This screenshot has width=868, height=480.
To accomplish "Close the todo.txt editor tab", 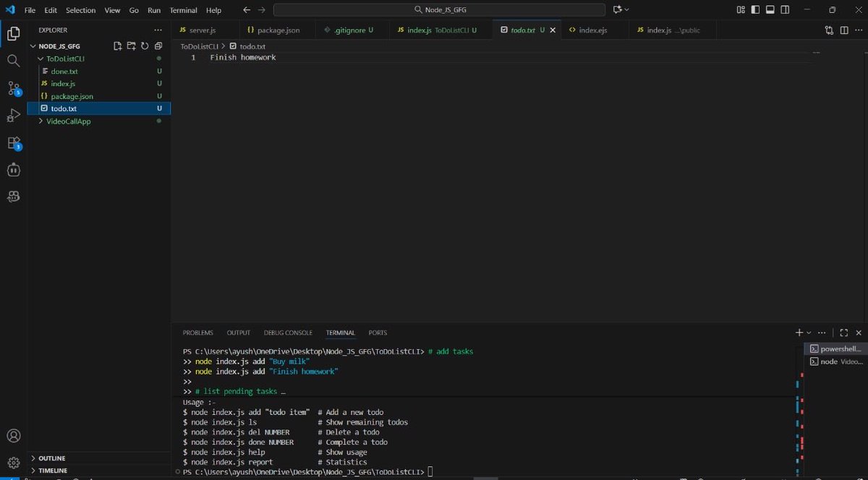I will (x=553, y=30).
